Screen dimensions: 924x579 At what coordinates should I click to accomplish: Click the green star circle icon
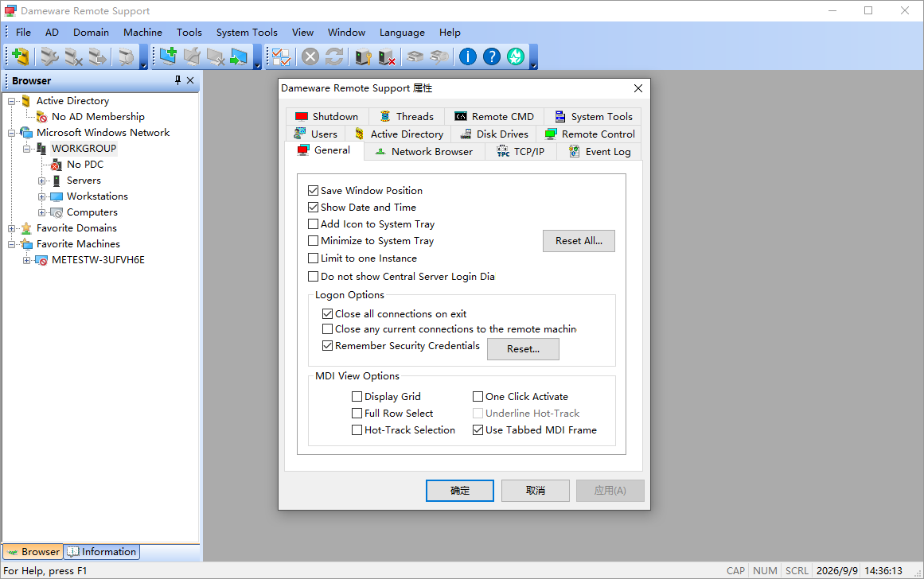point(516,56)
